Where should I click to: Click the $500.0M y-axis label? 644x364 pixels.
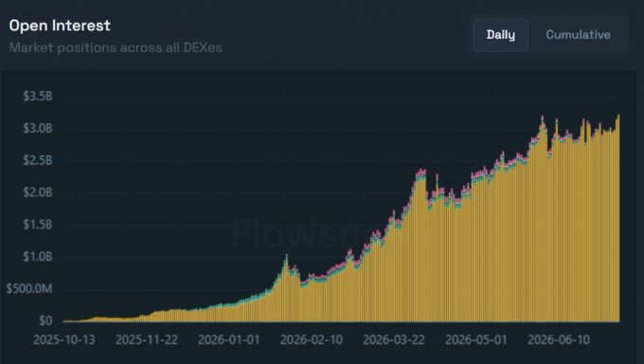point(29,289)
